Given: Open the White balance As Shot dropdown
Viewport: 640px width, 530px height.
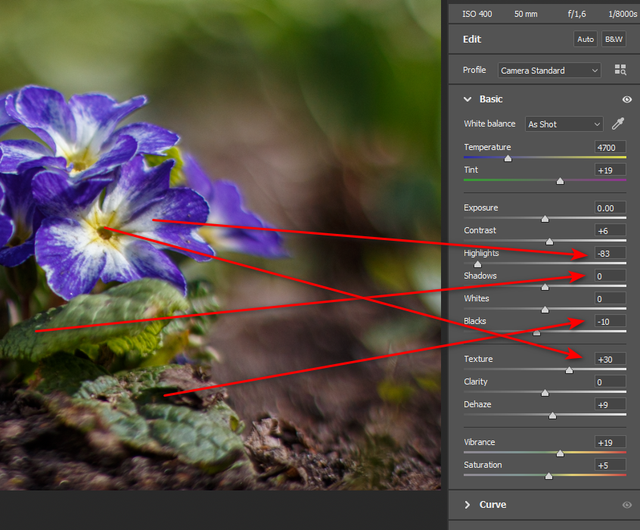Looking at the screenshot, I should (563, 124).
